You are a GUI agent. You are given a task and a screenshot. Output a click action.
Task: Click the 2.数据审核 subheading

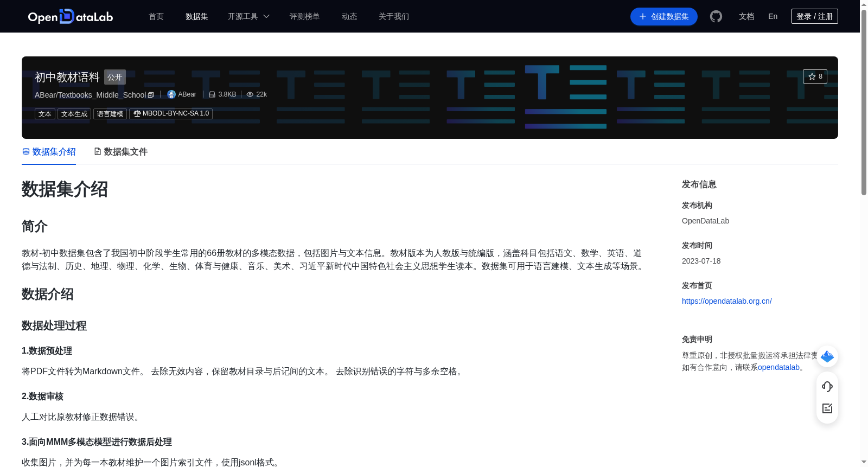[x=42, y=396]
